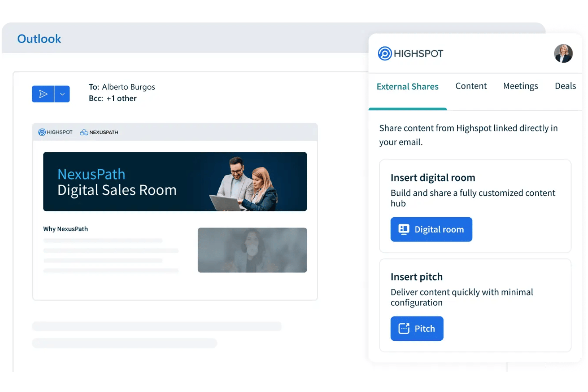Image resolution: width=588 pixels, height=392 pixels.
Task: Send the email with the paper-plane button
Action: 43,94
